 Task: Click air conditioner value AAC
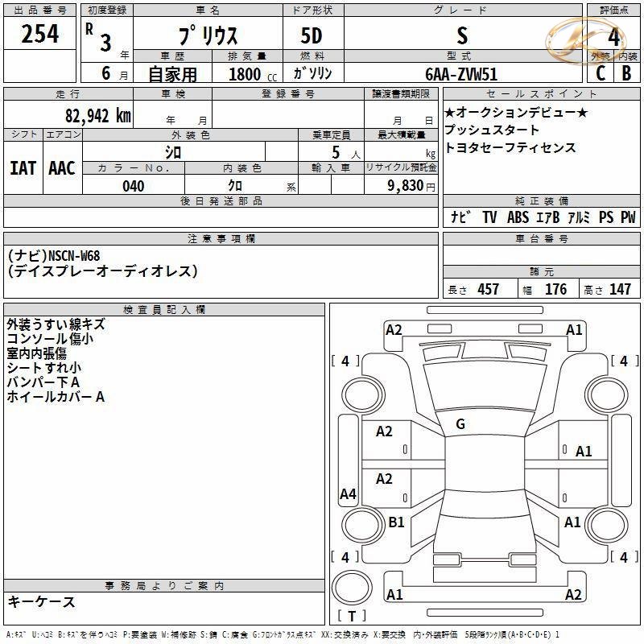click(x=62, y=168)
